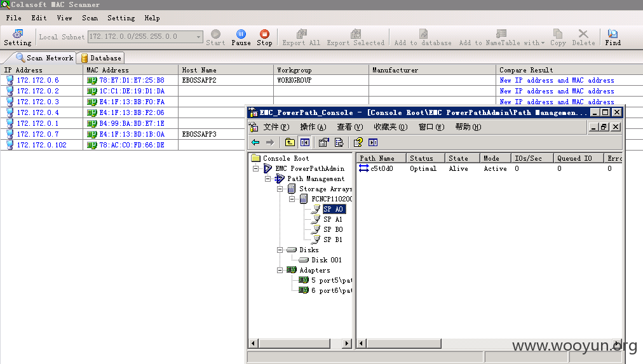
Task: Toggle show/hide console tree icon
Action: coord(305,142)
